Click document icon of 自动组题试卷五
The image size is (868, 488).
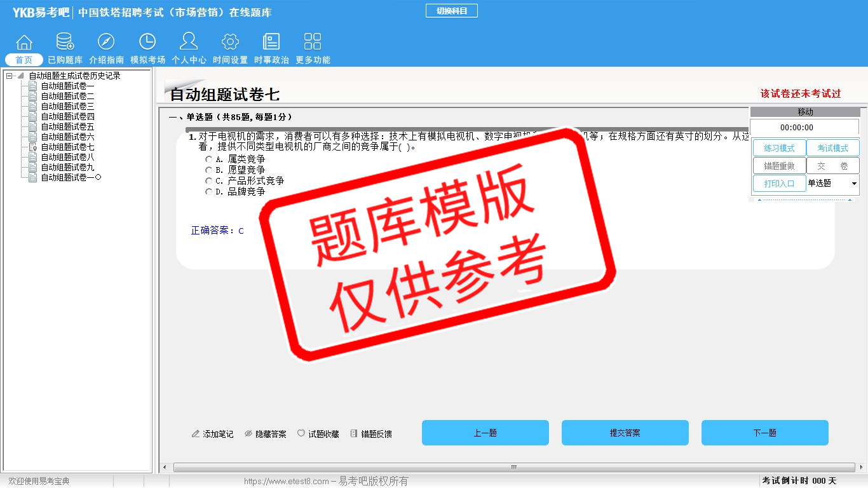point(33,126)
